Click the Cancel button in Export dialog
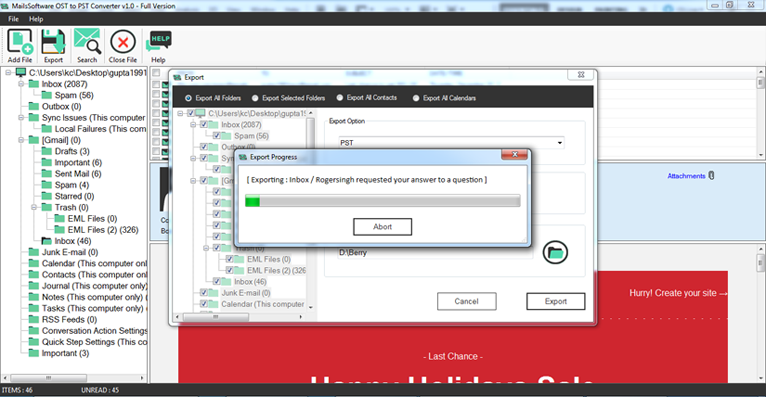766x397 pixels. (467, 301)
